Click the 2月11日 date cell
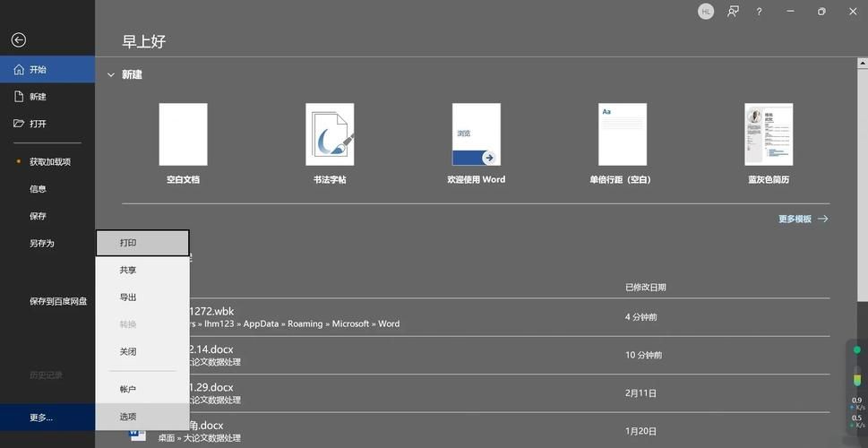 pos(641,393)
